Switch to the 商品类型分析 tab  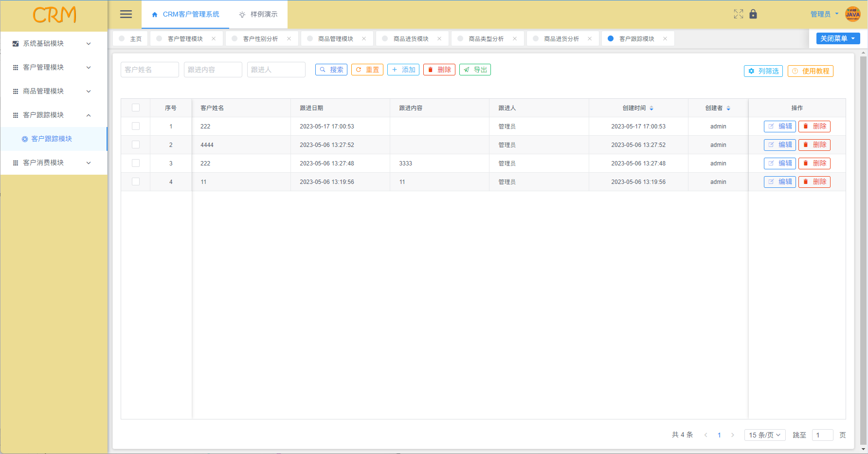tap(486, 39)
